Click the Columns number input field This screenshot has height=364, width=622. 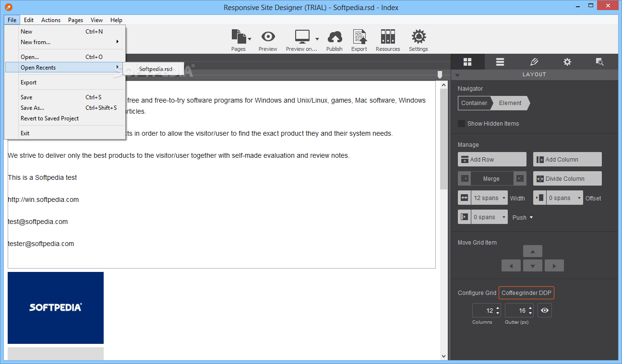[483, 310]
